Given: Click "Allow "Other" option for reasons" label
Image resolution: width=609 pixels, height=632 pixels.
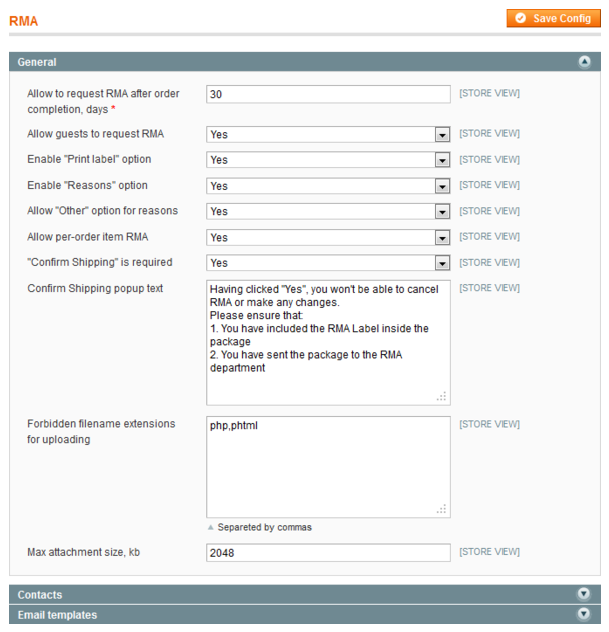Looking at the screenshot, I should point(102,211).
